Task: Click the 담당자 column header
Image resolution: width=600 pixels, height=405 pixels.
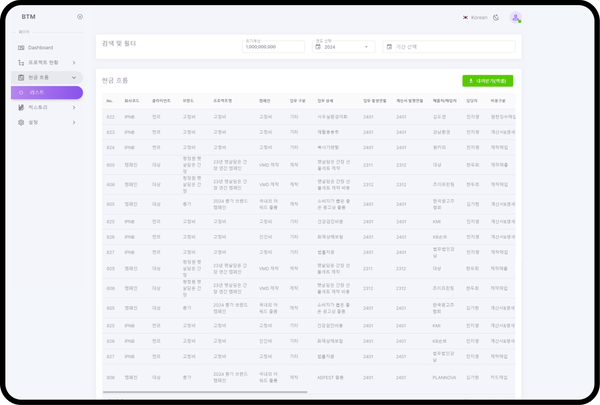Action: 471,101
